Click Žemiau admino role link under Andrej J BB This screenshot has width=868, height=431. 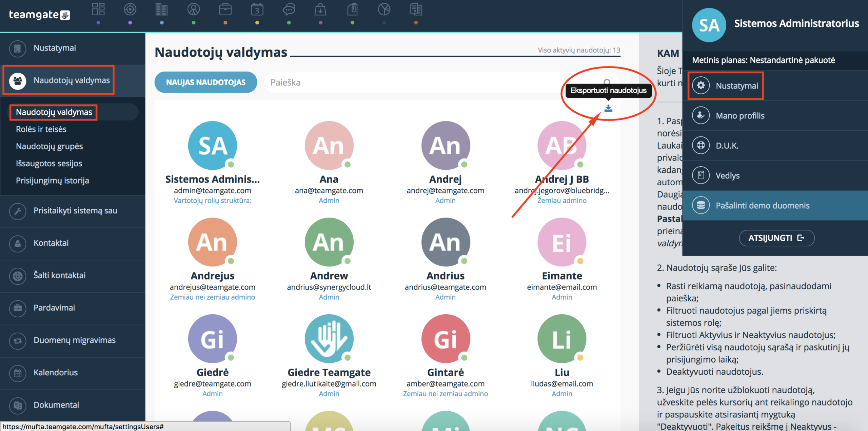click(x=562, y=201)
